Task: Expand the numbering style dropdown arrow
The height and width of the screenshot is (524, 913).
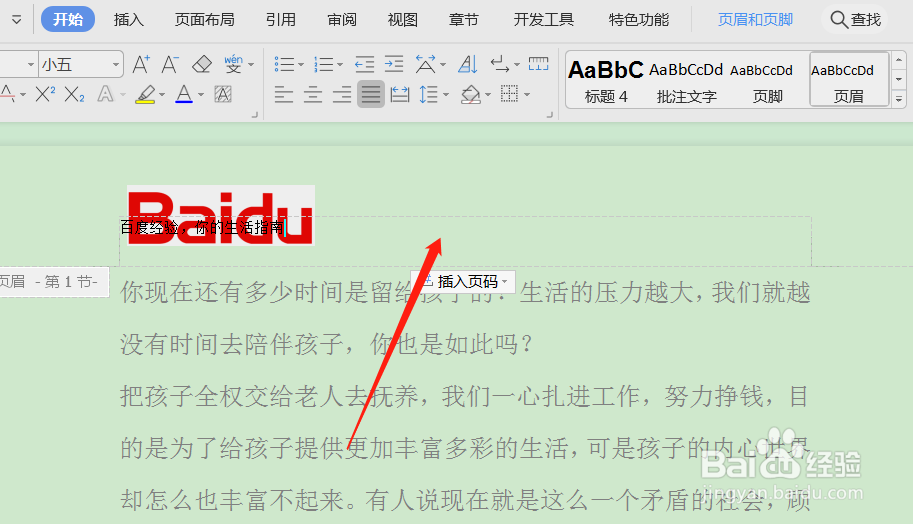Action: 339,65
